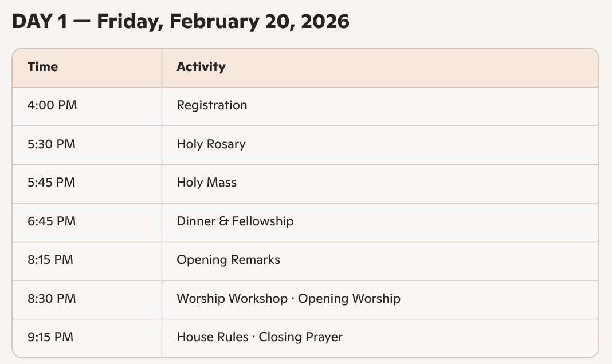Click the Dinner & Fellowship activity
The height and width of the screenshot is (364, 612).
point(235,221)
